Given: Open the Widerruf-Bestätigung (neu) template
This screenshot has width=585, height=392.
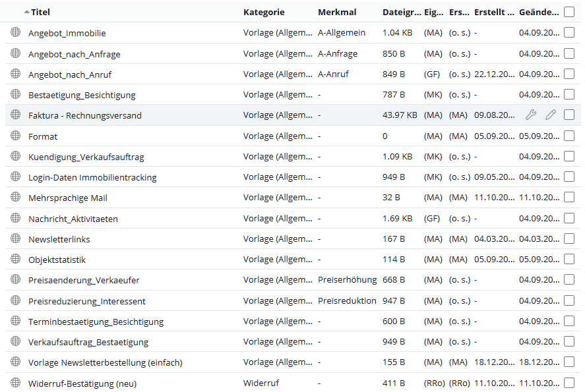Looking at the screenshot, I should pos(82,383).
